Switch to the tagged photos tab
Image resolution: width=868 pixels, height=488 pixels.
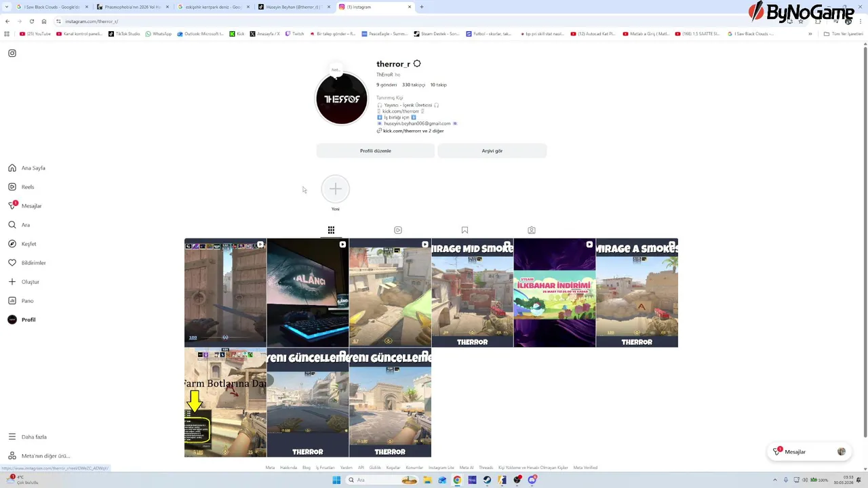[x=532, y=230]
